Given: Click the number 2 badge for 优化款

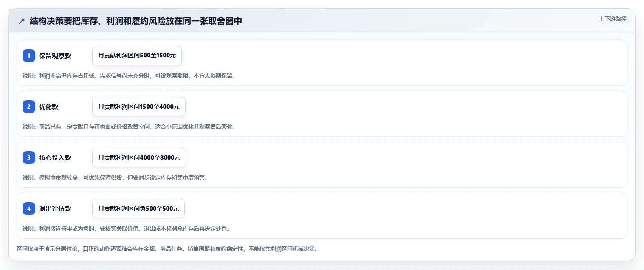Looking at the screenshot, I should tap(29, 107).
